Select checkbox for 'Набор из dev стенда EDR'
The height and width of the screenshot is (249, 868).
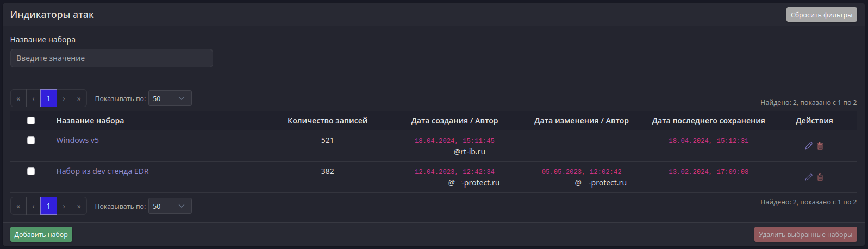[x=31, y=171]
